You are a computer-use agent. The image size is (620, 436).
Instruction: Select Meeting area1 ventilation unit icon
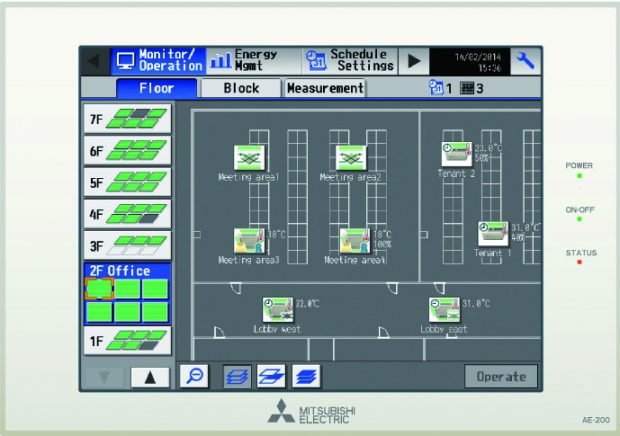tap(249, 158)
